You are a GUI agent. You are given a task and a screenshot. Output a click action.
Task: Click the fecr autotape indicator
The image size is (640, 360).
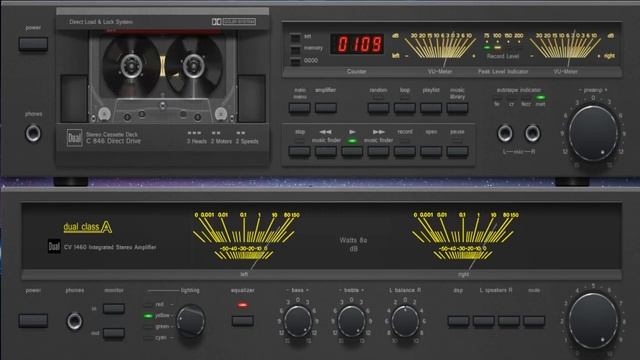tap(526, 98)
